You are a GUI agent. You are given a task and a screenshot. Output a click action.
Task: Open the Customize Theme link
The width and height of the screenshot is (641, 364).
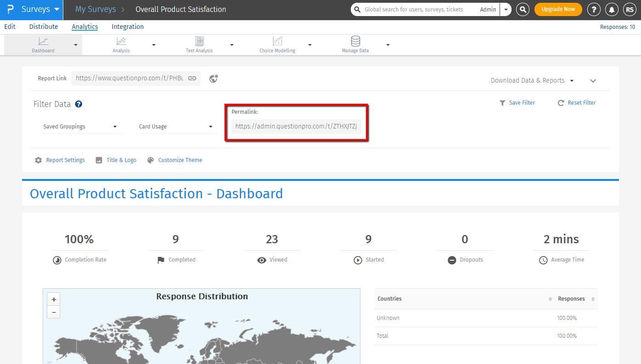tap(180, 160)
